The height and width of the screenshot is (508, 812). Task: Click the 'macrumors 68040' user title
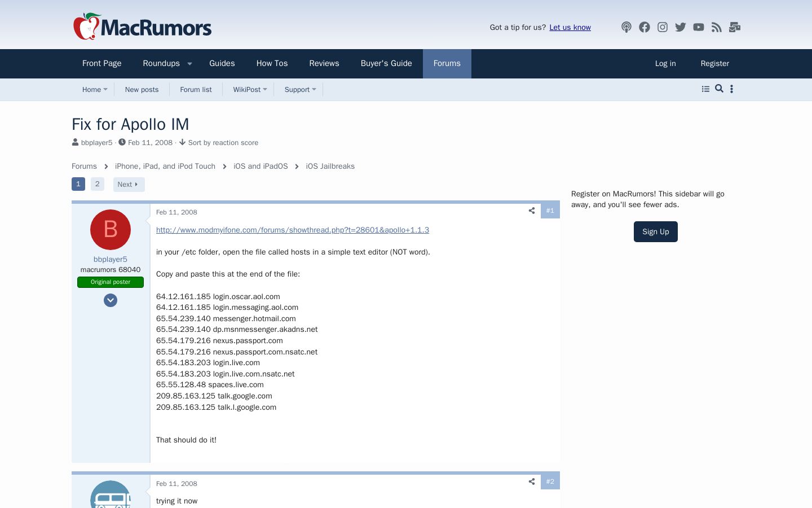tap(111, 270)
